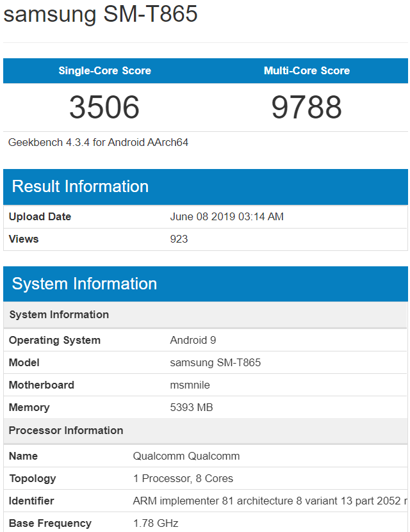Select the Motherboard label
410x532 pixels.
point(42,385)
